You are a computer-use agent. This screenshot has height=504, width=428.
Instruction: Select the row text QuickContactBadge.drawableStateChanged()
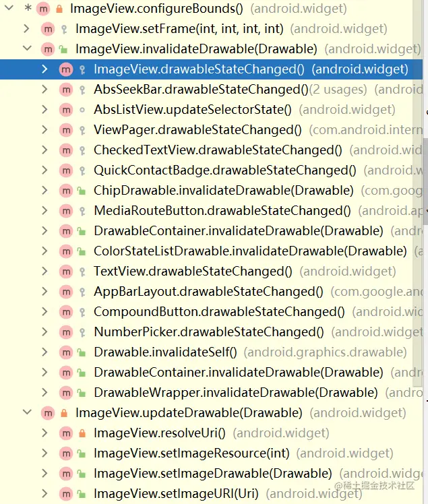[x=225, y=170]
